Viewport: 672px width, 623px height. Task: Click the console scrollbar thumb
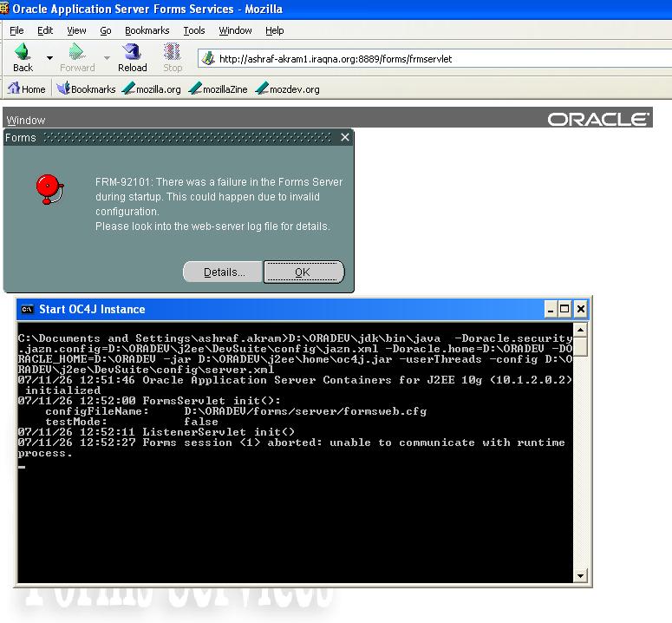point(580,346)
